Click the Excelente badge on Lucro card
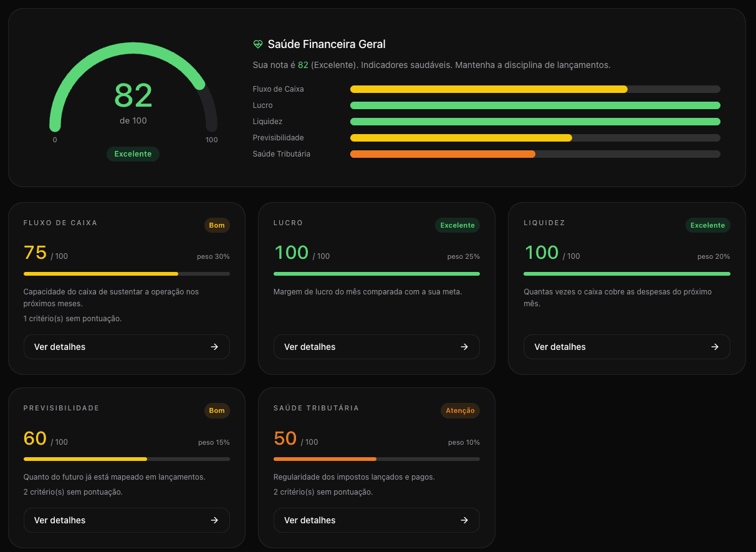The height and width of the screenshot is (552, 756). 457,225
